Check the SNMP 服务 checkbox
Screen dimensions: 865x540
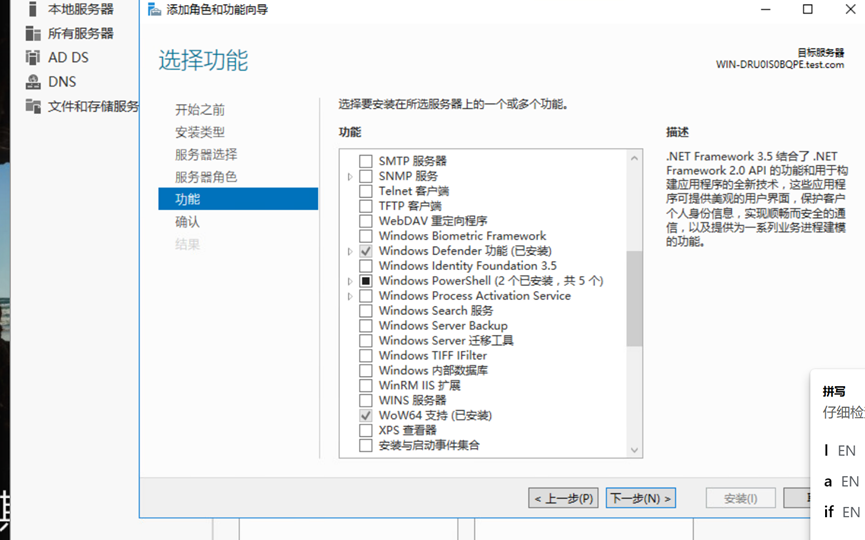(x=365, y=176)
